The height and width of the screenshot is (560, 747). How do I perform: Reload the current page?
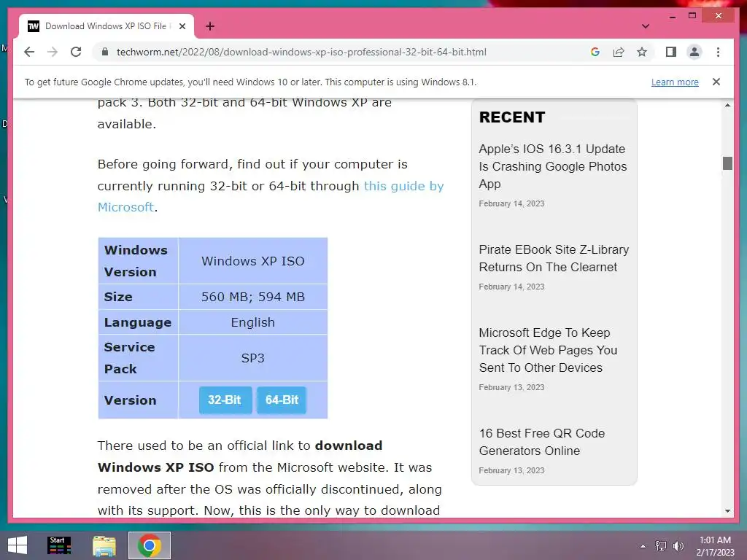click(76, 52)
